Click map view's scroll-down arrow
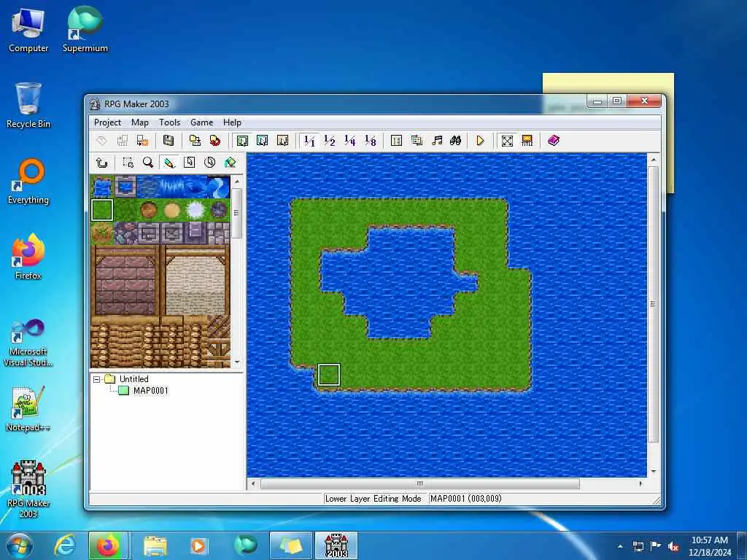The width and height of the screenshot is (747, 560). (653, 471)
